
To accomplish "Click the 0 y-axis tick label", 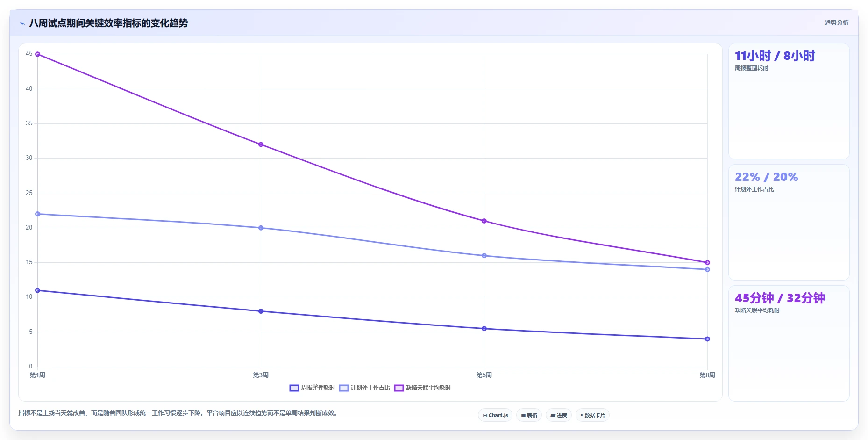I will (x=31, y=367).
